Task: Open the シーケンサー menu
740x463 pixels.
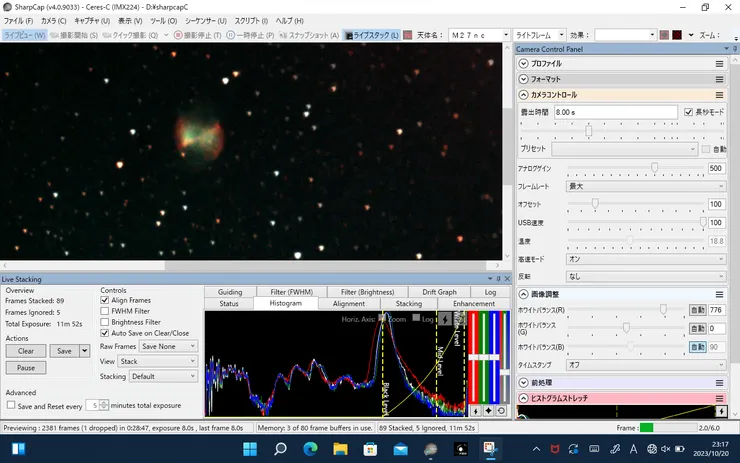Action: 206,20
